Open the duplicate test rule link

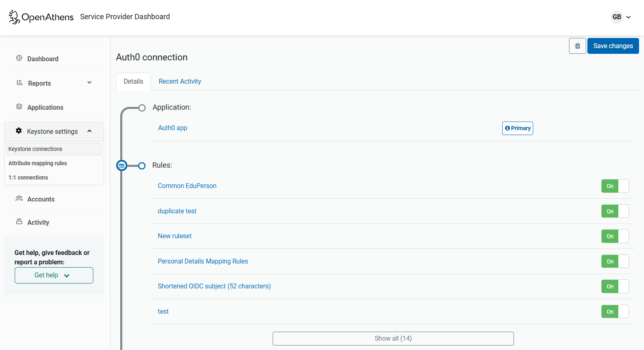pyautogui.click(x=177, y=211)
